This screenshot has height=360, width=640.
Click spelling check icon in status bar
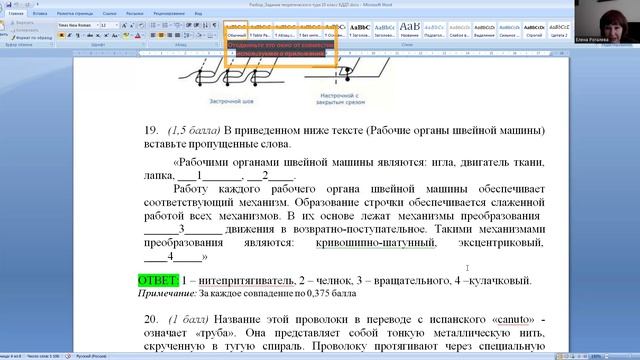(68, 356)
